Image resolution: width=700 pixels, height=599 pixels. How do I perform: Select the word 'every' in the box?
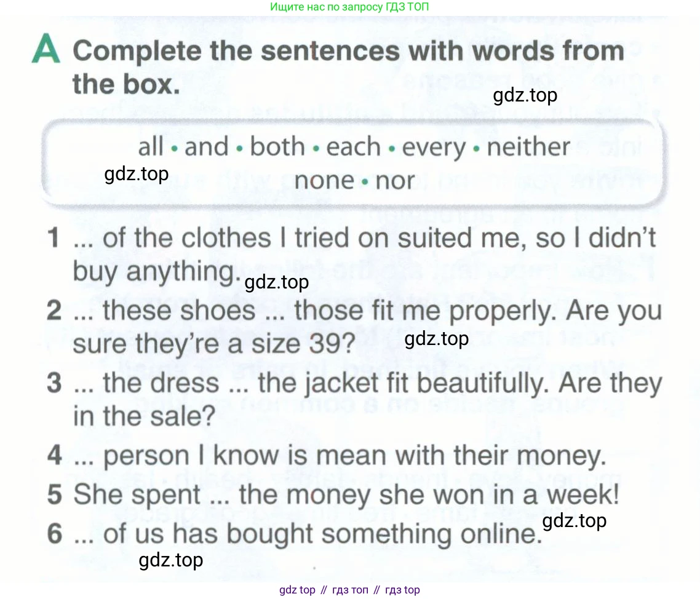[x=434, y=148]
